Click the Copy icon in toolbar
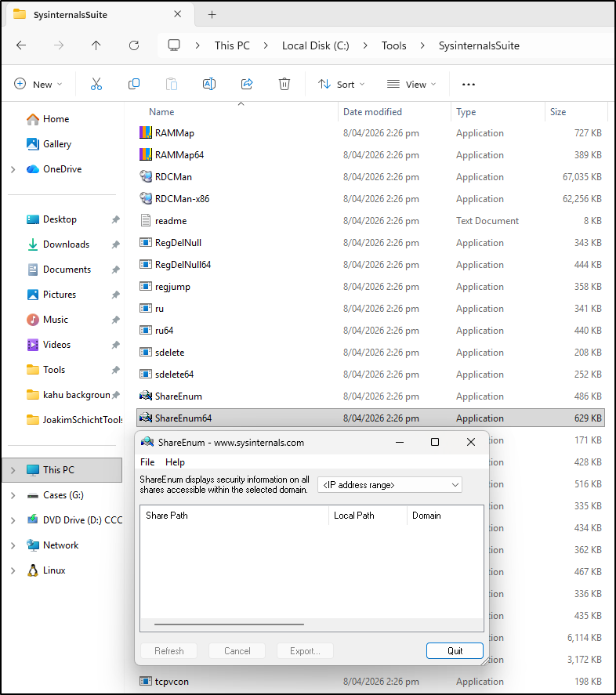This screenshot has height=695, width=616. click(134, 84)
